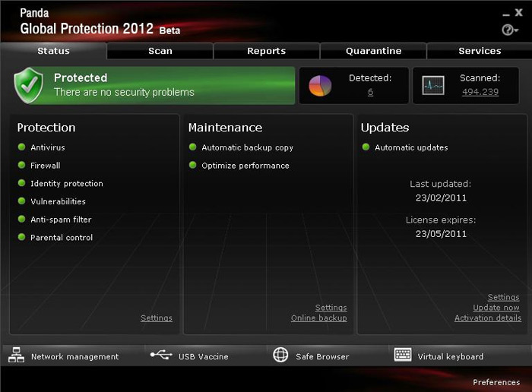Select the Anti-spam filter label

click(x=61, y=220)
